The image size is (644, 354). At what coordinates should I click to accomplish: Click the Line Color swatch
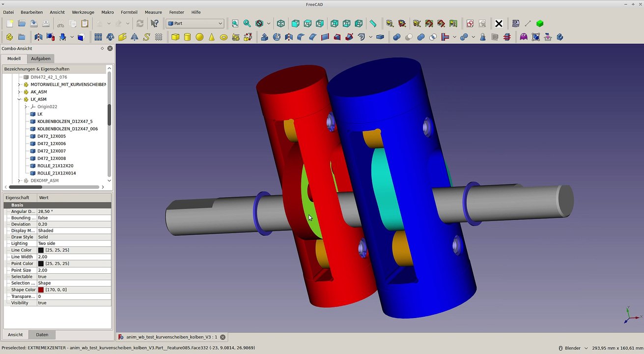point(41,250)
